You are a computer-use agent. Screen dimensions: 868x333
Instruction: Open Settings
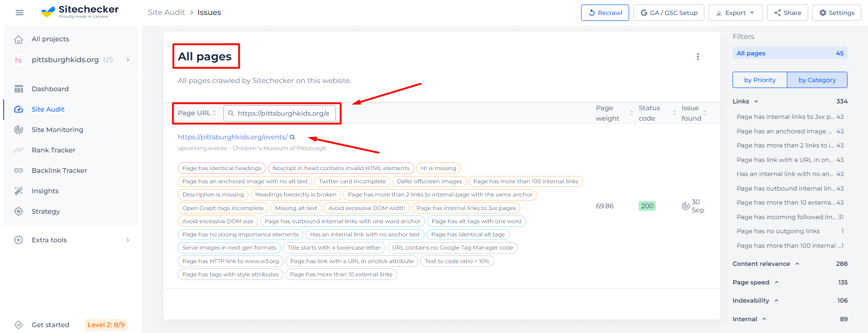coord(837,13)
